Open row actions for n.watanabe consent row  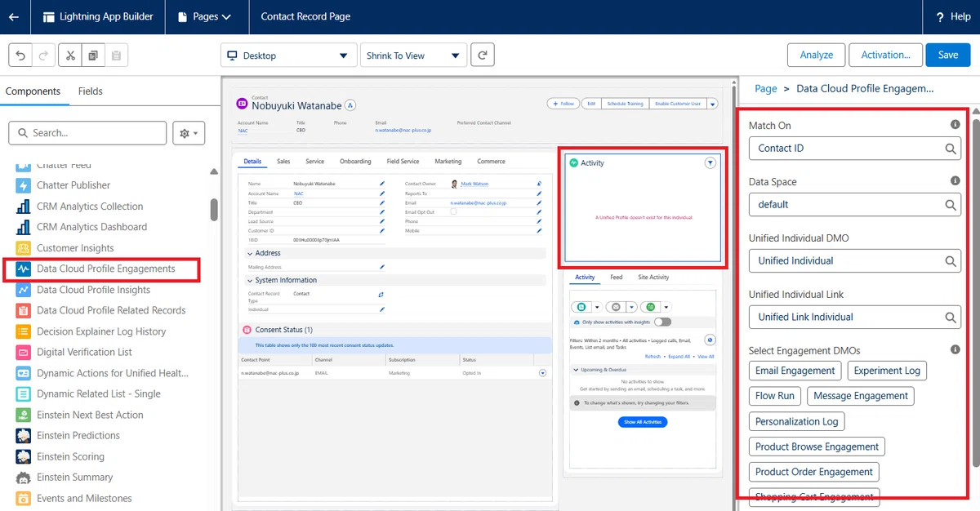click(x=542, y=373)
